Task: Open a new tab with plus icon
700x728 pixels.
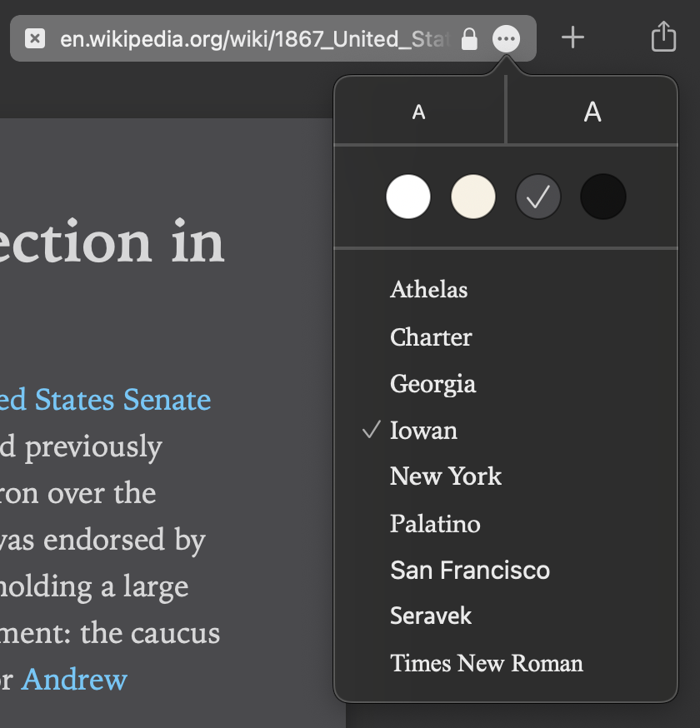Action: 572,37
